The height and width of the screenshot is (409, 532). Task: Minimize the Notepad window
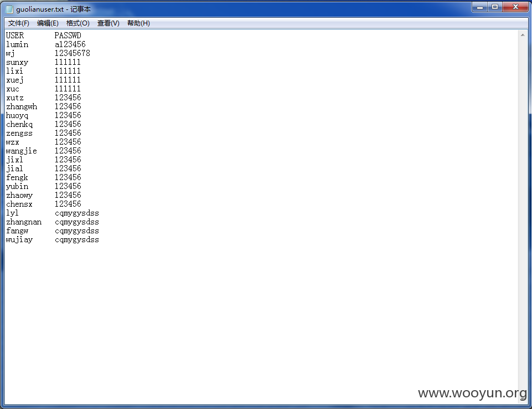point(480,7)
